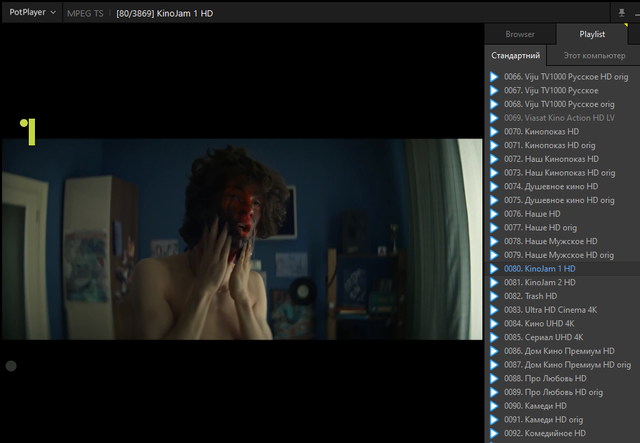This screenshot has width=640, height=443.
Task: Click the play icon beside 0081. KinoJam 2 HD
Action: tap(494, 283)
